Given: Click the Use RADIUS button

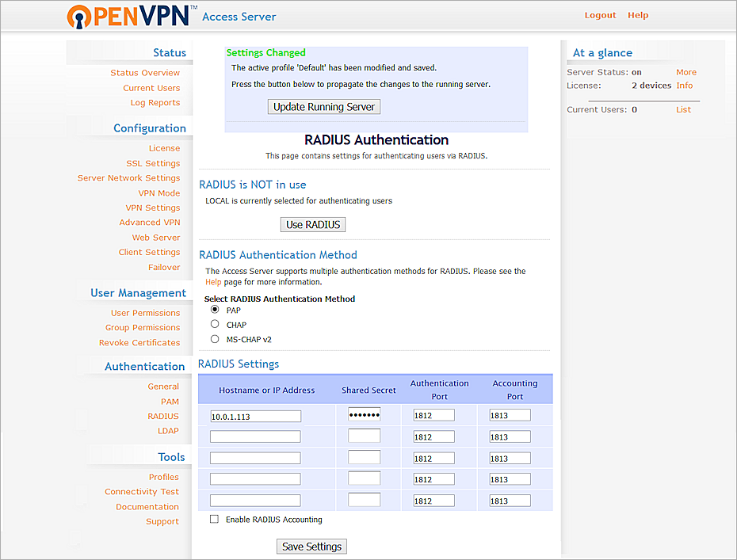Looking at the screenshot, I should tap(313, 224).
